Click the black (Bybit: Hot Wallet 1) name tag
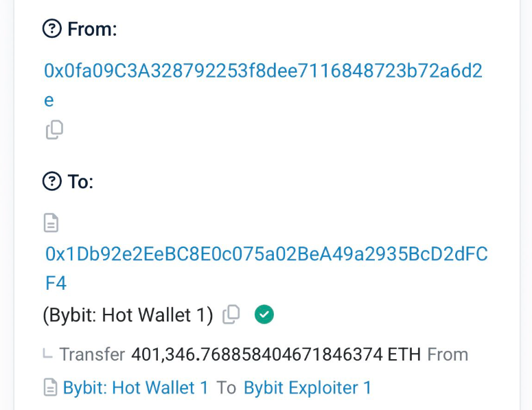Viewport: 532px width, 410px height. point(128,315)
